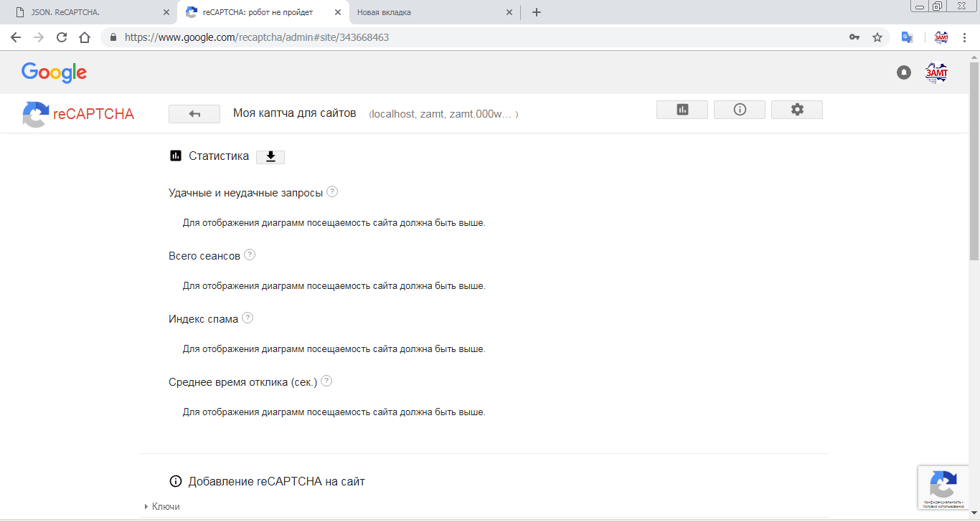Image resolution: width=980 pixels, height=522 pixels.
Task: Click help icon next to Всего сеансов
Action: [250, 255]
